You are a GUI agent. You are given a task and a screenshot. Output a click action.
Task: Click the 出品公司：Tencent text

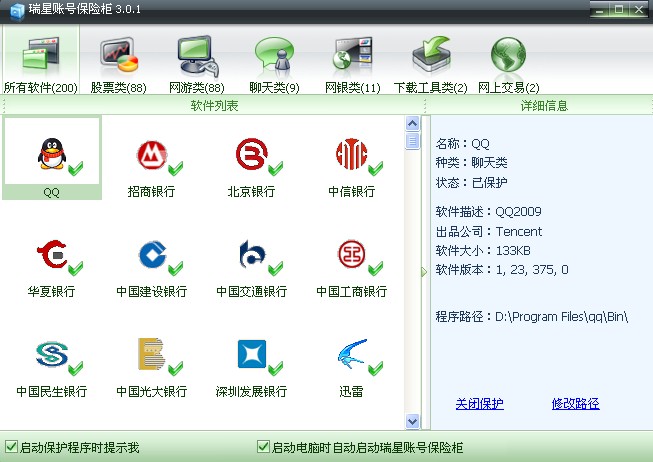tap(489, 231)
